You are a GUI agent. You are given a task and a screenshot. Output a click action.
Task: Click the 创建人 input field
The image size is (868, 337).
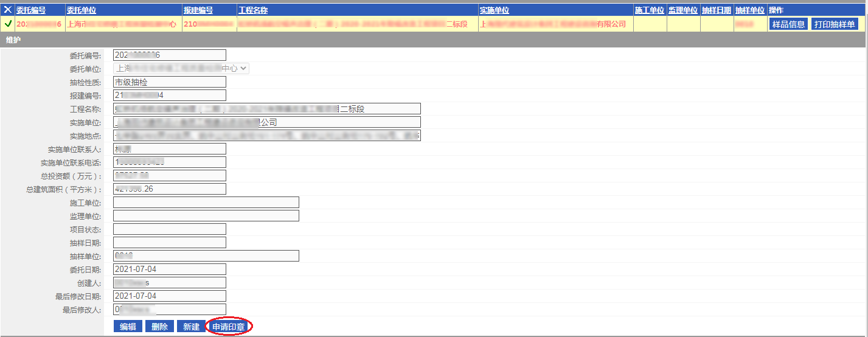click(x=170, y=283)
